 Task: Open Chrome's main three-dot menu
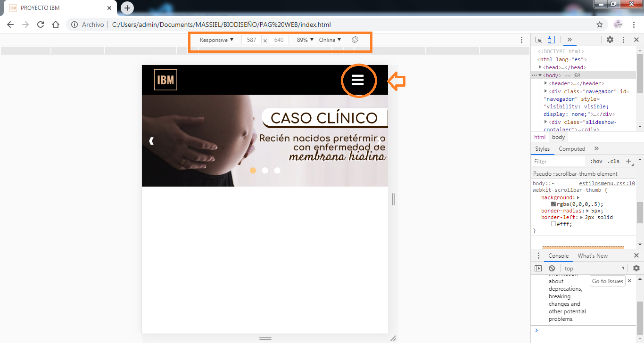pos(635,24)
